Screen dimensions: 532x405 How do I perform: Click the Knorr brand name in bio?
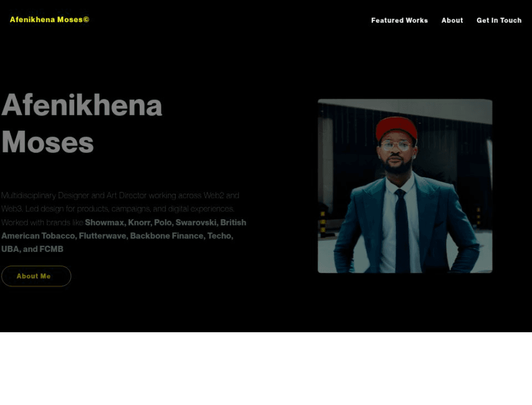[x=140, y=222]
